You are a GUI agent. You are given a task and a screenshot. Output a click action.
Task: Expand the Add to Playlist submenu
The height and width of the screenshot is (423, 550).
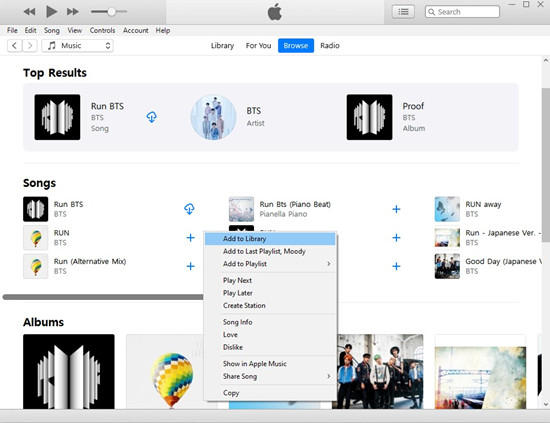[270, 264]
